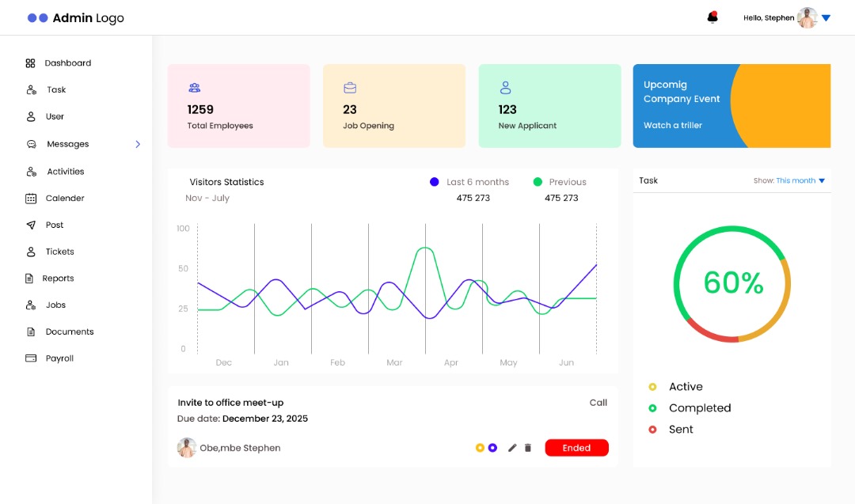Click the Call link on meet-up card
Image resolution: width=855 pixels, height=504 pixels.
tap(598, 403)
